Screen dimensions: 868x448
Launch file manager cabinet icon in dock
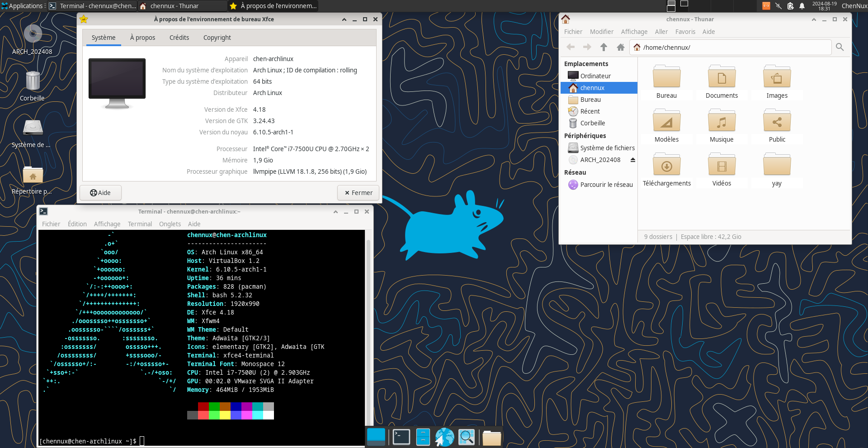[x=423, y=437]
